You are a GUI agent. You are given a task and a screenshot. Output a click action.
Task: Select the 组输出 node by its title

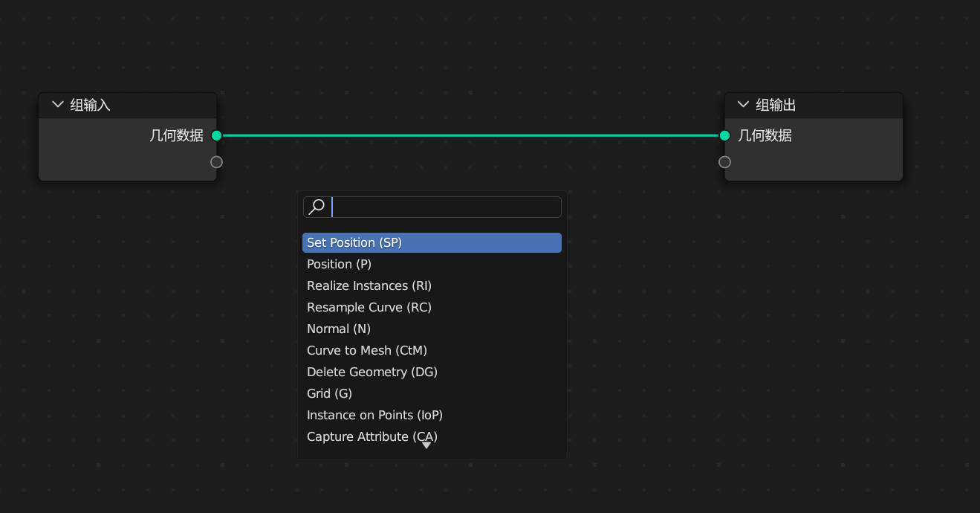(776, 105)
